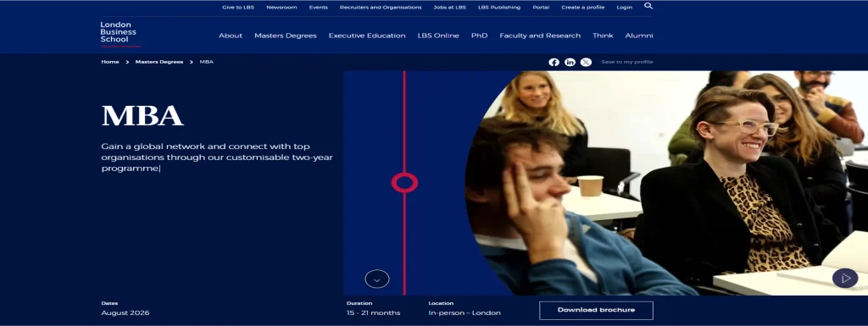The height and width of the screenshot is (326, 868).
Task: Click the London Business School logo
Action: 120,33
